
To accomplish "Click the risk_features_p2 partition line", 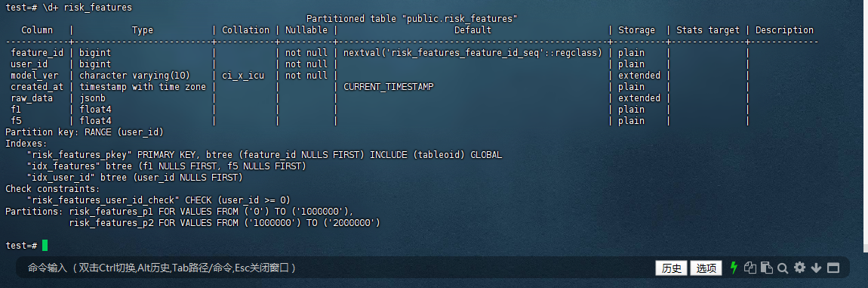I will tap(225, 222).
